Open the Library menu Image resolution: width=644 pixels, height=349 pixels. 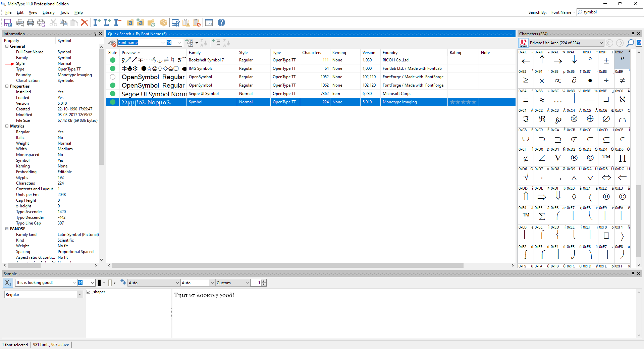[49, 12]
